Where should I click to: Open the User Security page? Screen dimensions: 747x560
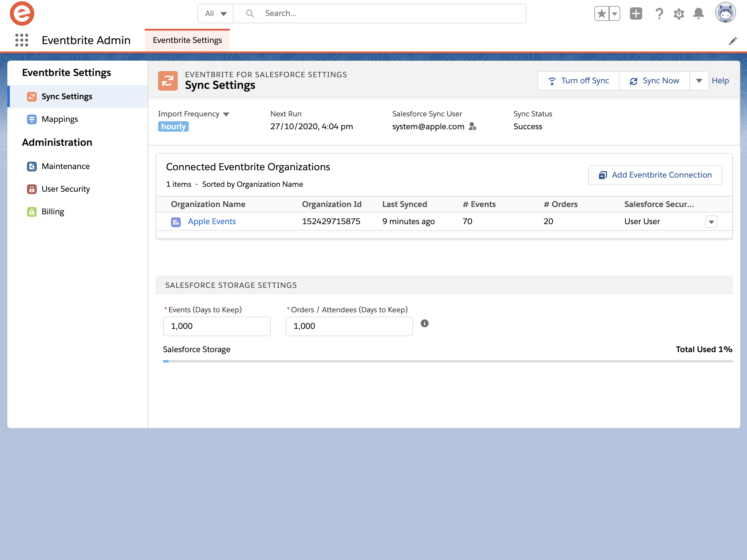78,189
